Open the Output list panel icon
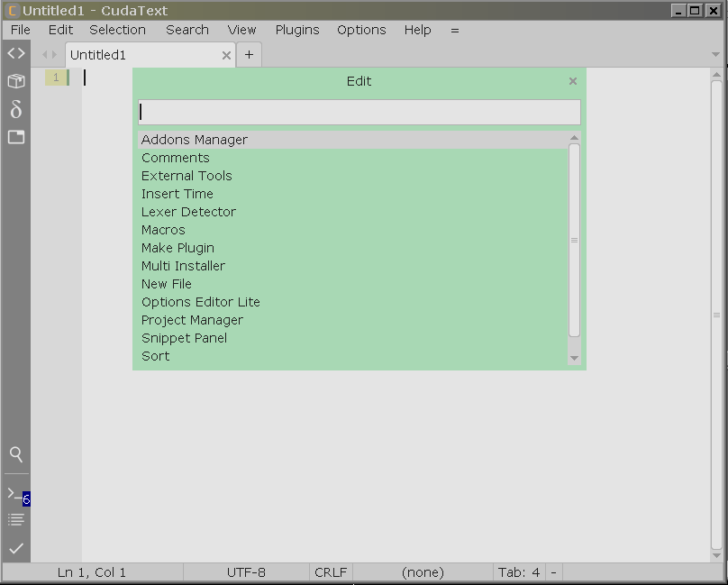 click(16, 520)
